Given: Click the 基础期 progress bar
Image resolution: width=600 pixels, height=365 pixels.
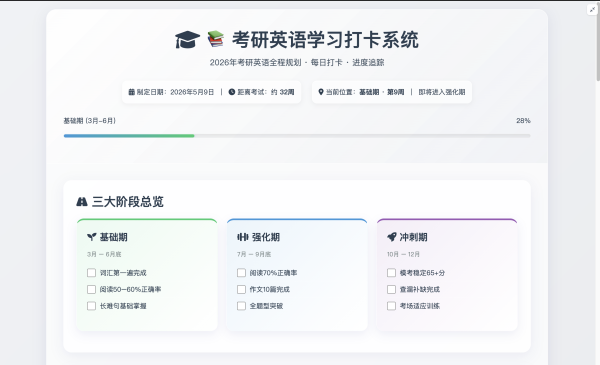Looking at the screenshot, I should [x=297, y=136].
